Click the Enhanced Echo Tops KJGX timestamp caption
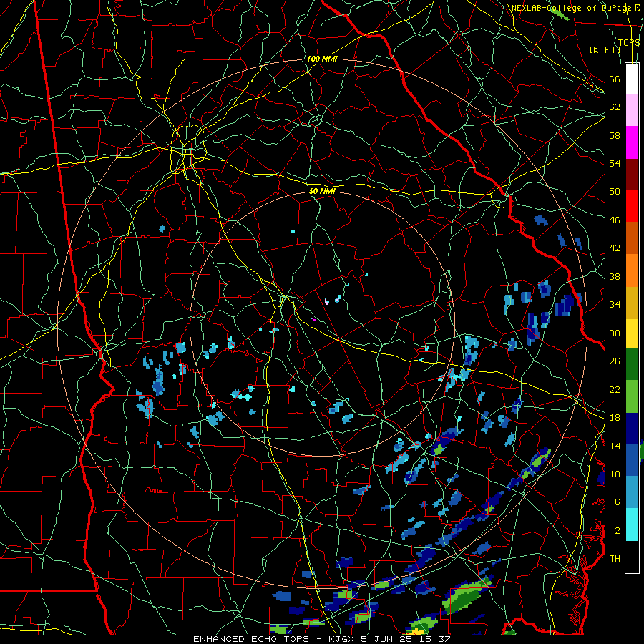 coord(322,639)
